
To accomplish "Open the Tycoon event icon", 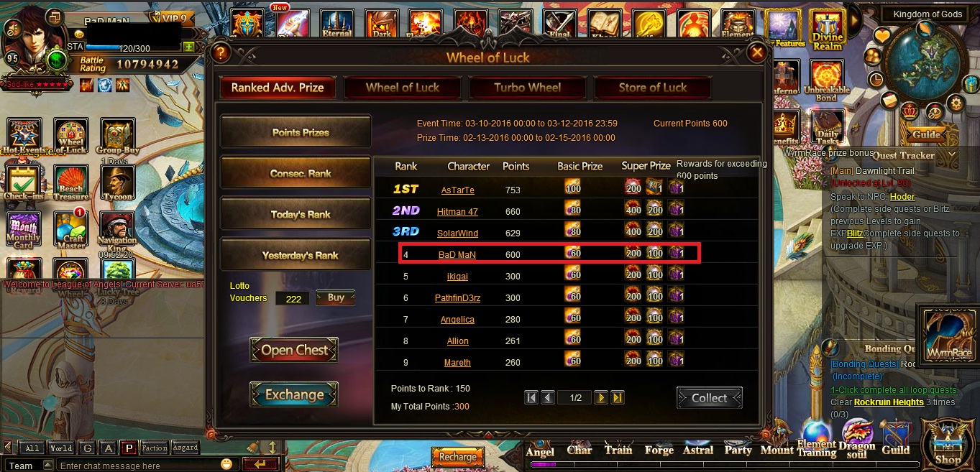I will [x=117, y=182].
